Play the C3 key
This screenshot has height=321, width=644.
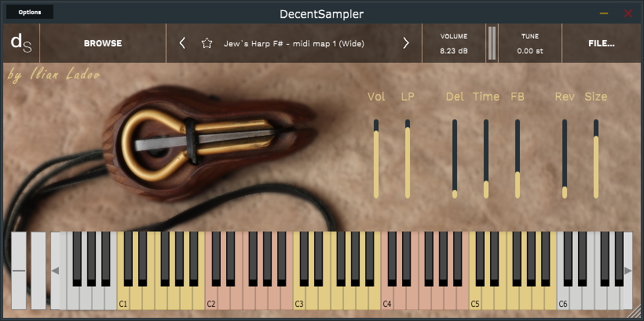coord(299,299)
